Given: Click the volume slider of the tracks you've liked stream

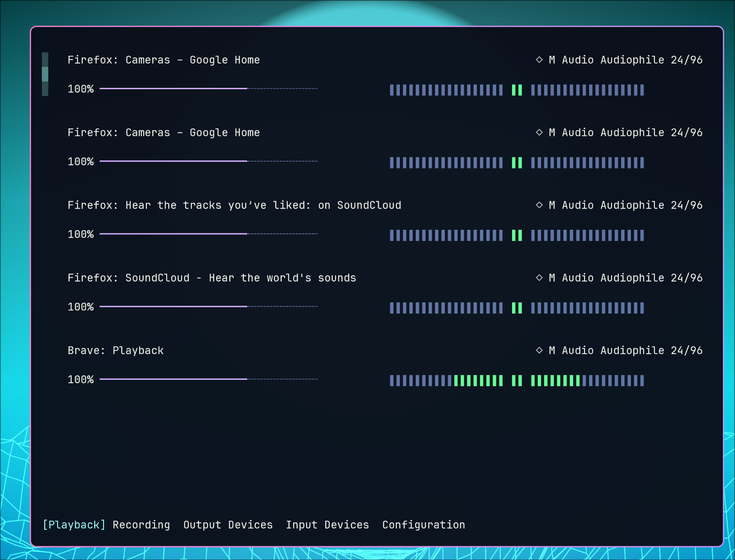Looking at the screenshot, I should point(208,234).
